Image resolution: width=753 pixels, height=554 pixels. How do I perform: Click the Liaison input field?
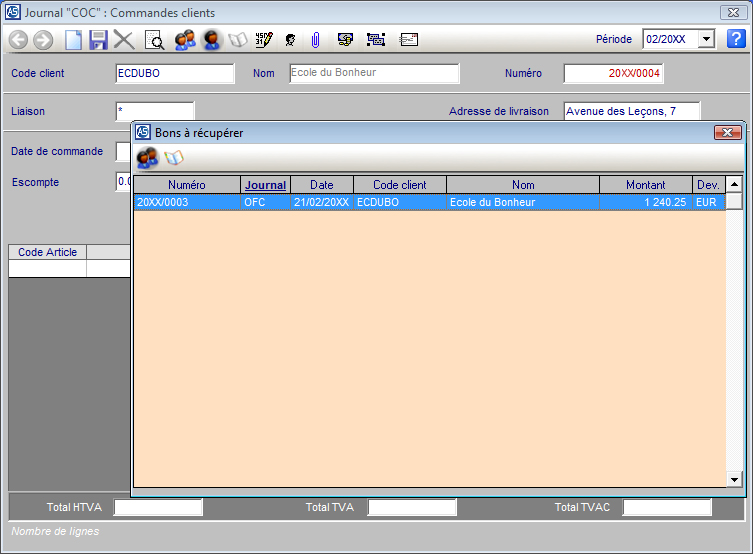[x=154, y=111]
